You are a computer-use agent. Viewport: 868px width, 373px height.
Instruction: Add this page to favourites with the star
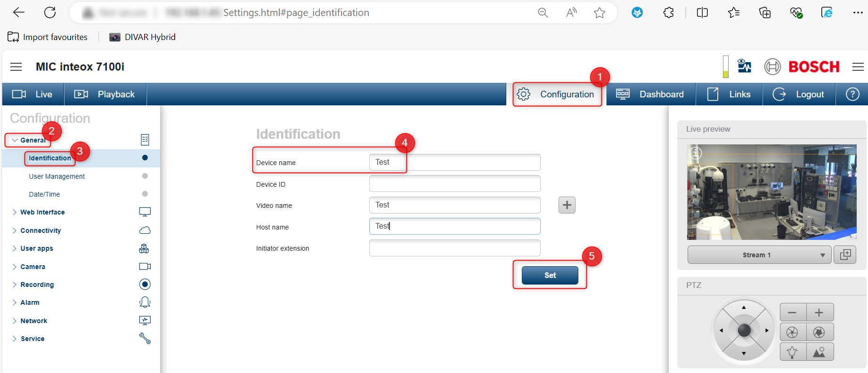tap(600, 13)
